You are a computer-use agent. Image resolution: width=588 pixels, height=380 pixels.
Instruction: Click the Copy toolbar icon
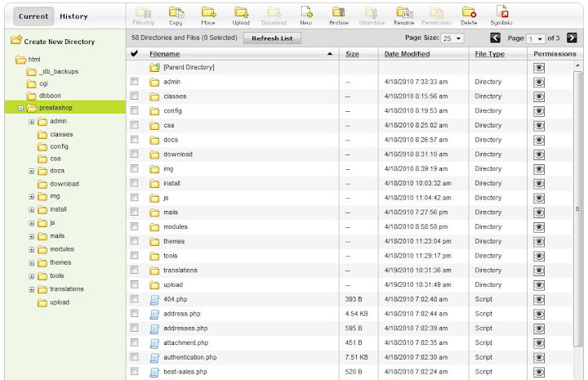176,12
